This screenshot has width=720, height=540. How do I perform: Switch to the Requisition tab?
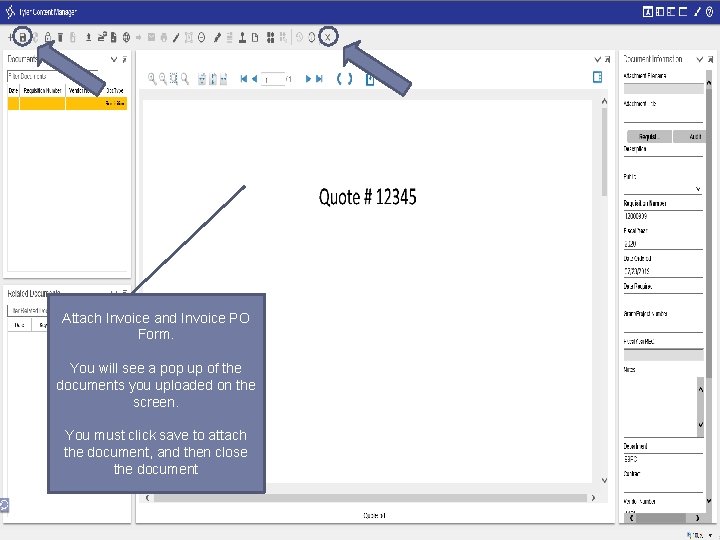click(649, 136)
